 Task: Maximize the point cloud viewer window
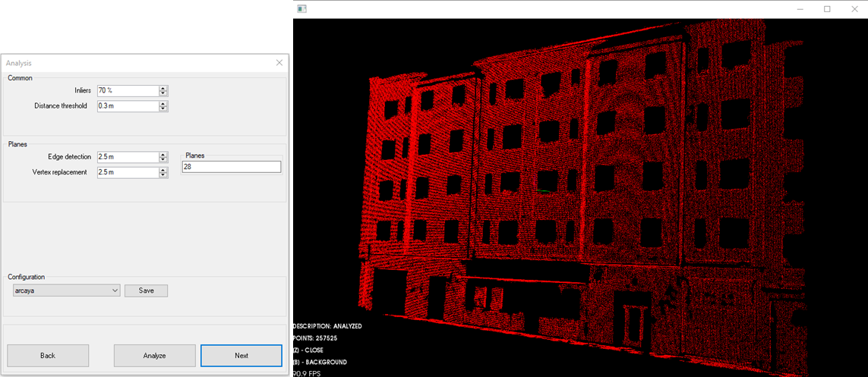827,9
